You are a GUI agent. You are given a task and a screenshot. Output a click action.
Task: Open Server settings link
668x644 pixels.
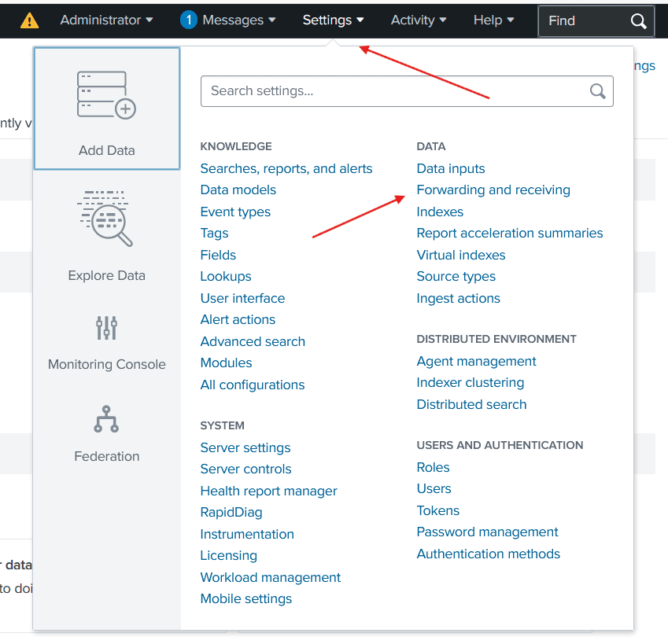[245, 447]
